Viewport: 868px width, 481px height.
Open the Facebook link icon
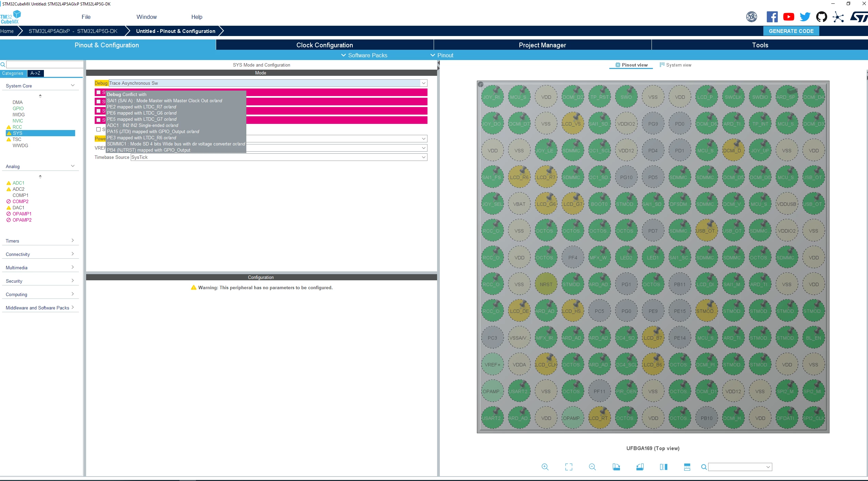pos(772,17)
